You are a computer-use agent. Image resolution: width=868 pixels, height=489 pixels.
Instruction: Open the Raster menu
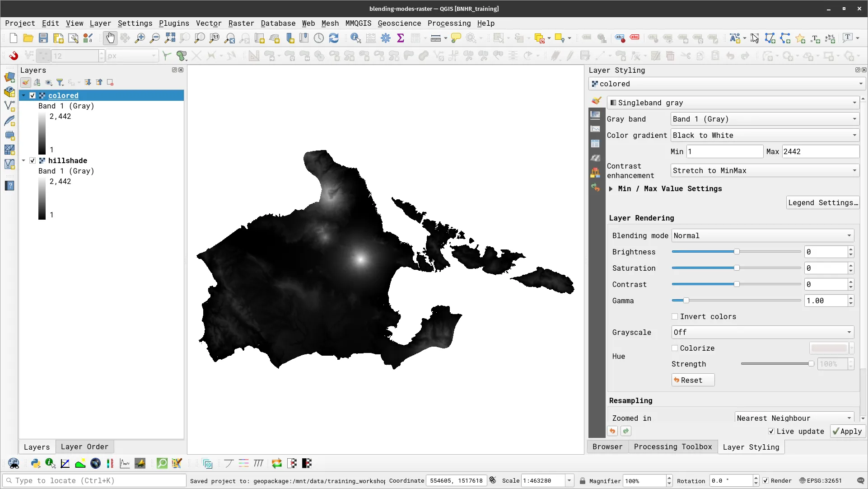[x=241, y=24]
